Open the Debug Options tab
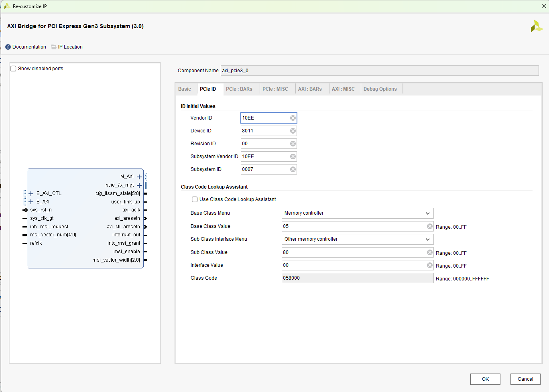The height and width of the screenshot is (392, 549). coord(380,89)
